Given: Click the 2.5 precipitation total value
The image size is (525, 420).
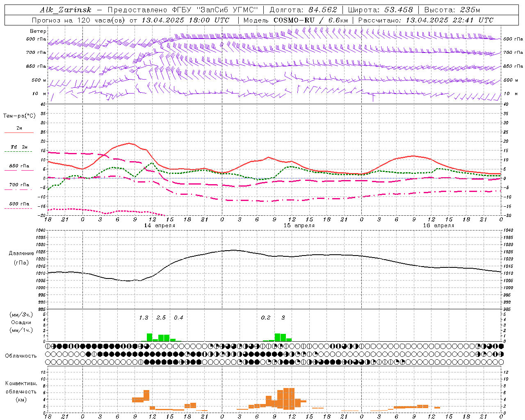Looking at the screenshot, I should click(x=161, y=318).
